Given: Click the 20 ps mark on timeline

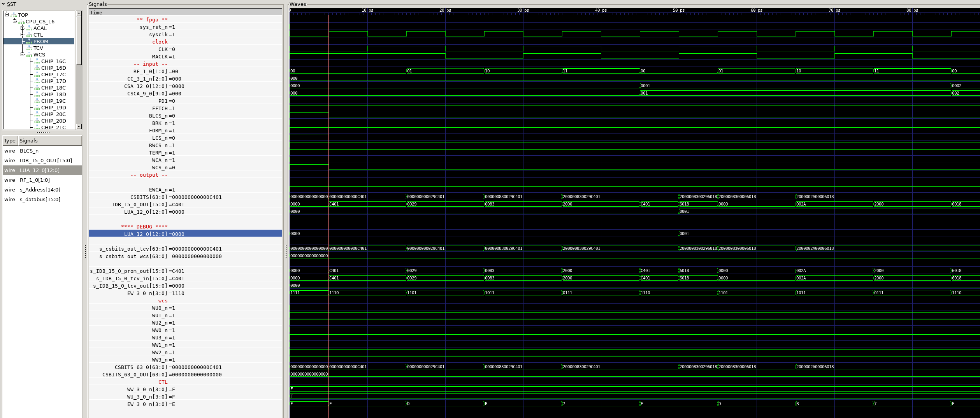Looking at the screenshot, I should [x=445, y=11].
